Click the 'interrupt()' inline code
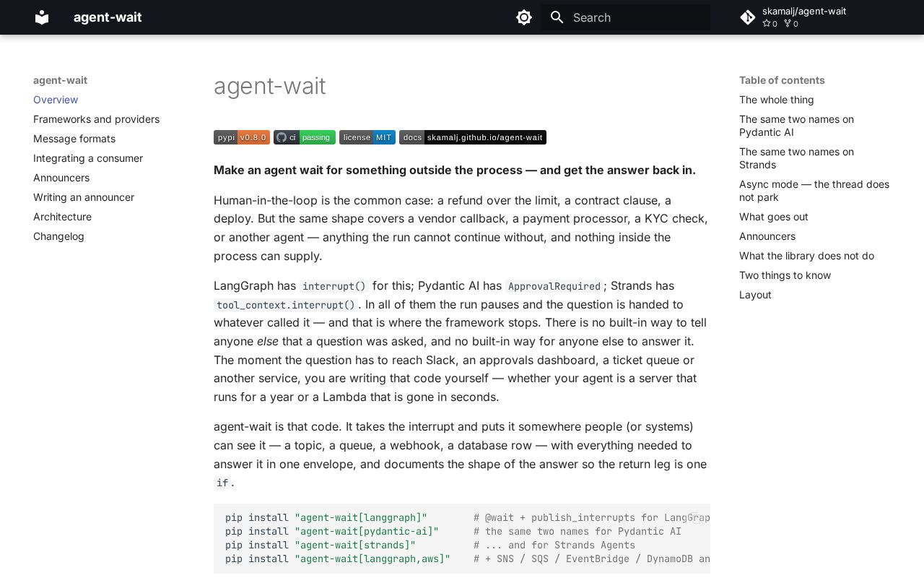Viewport: 924px width, 578px height. click(x=334, y=286)
